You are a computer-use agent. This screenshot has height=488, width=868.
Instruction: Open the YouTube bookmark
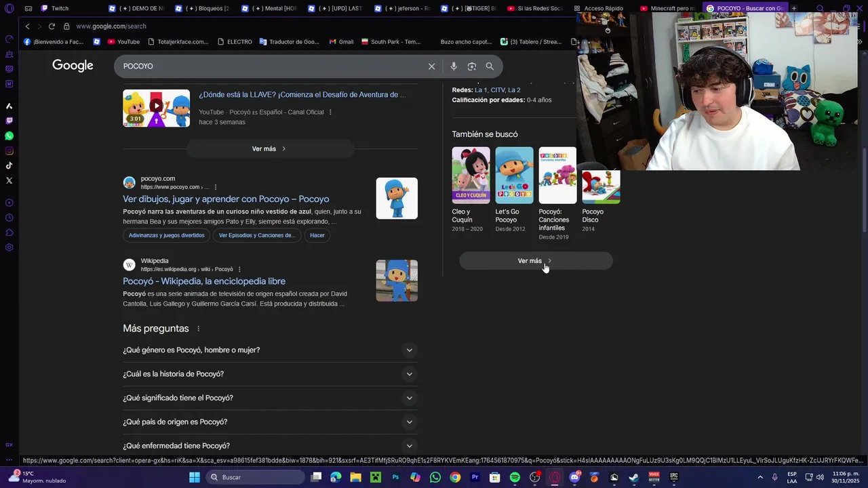122,42
